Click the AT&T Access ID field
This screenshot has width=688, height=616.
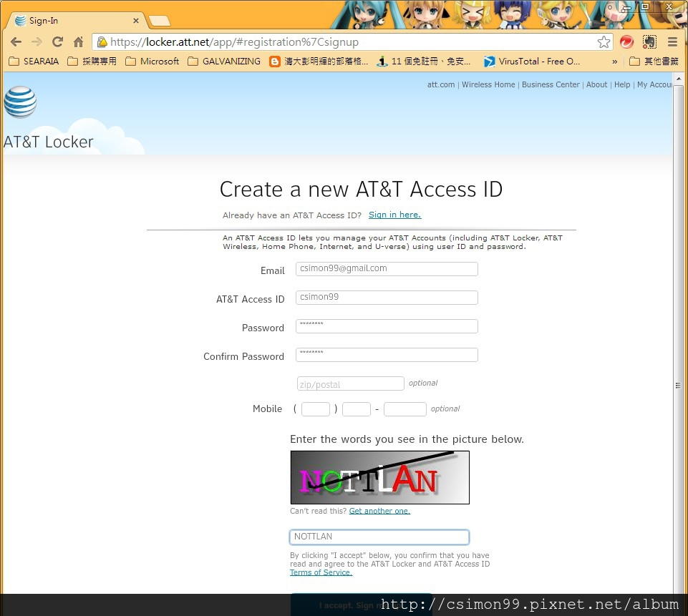[387, 297]
